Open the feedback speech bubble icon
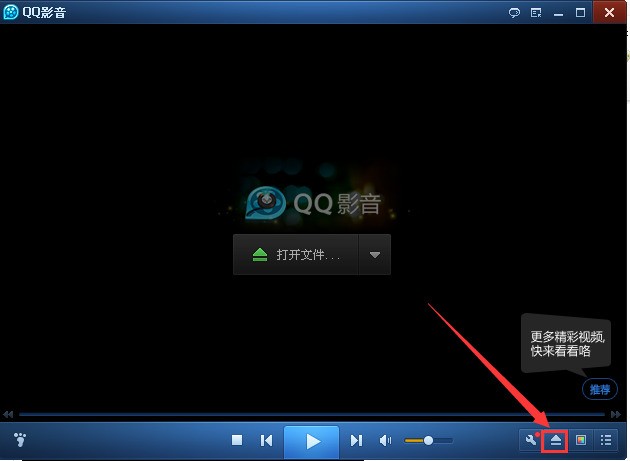The image size is (630, 461). tap(514, 13)
